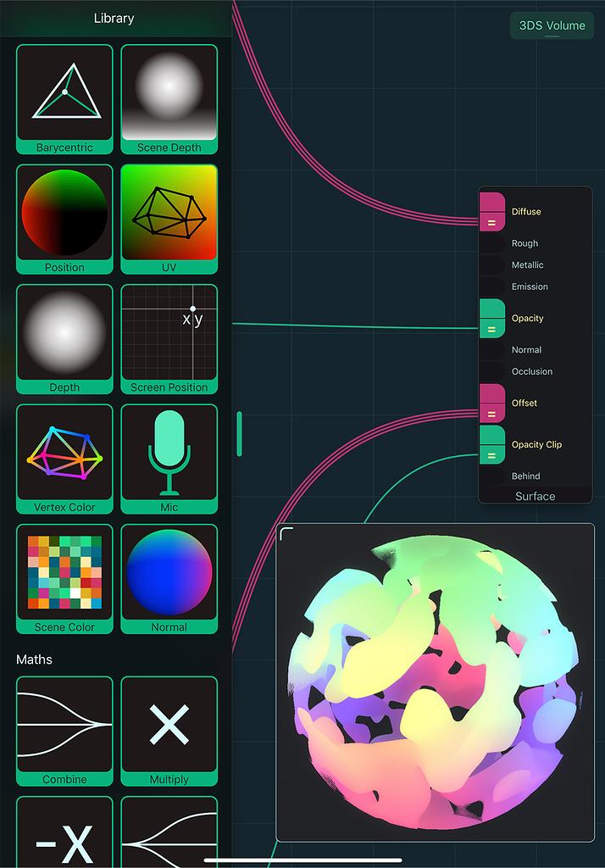Pick the Multiply math node

pos(169,731)
